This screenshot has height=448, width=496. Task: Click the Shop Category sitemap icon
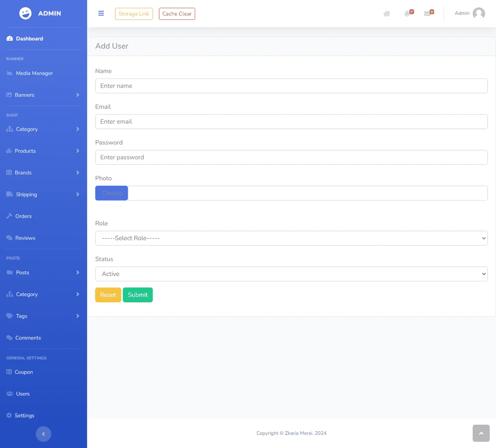click(x=10, y=129)
